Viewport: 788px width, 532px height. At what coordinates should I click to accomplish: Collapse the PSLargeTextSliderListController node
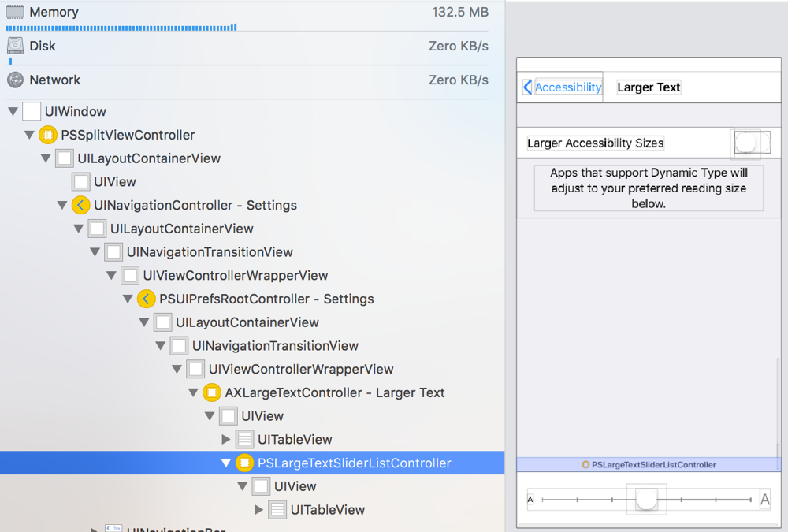226,463
